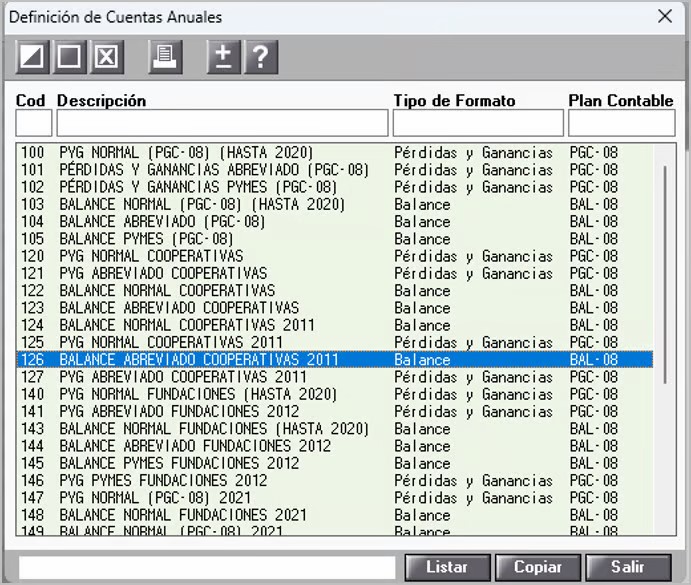Select row 101 PÉRDIDAS Y GANANCIAS ABREVIADO
The height and width of the screenshot is (585, 691).
pyautogui.click(x=335, y=170)
